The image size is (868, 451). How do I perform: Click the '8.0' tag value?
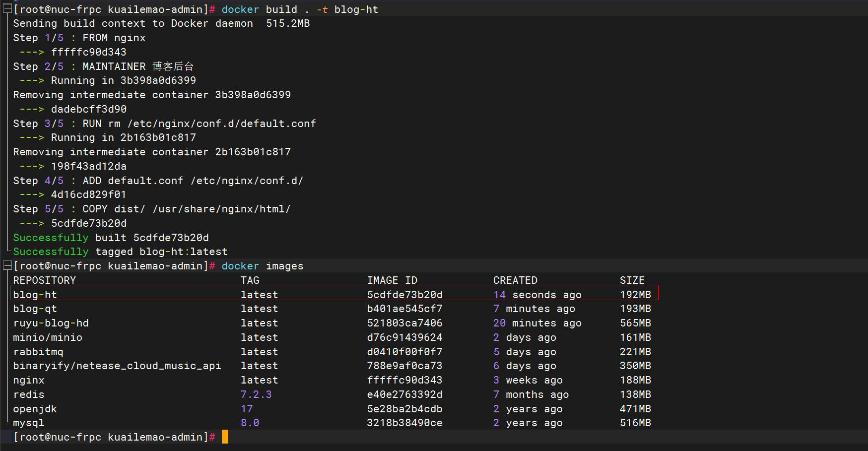click(x=250, y=423)
